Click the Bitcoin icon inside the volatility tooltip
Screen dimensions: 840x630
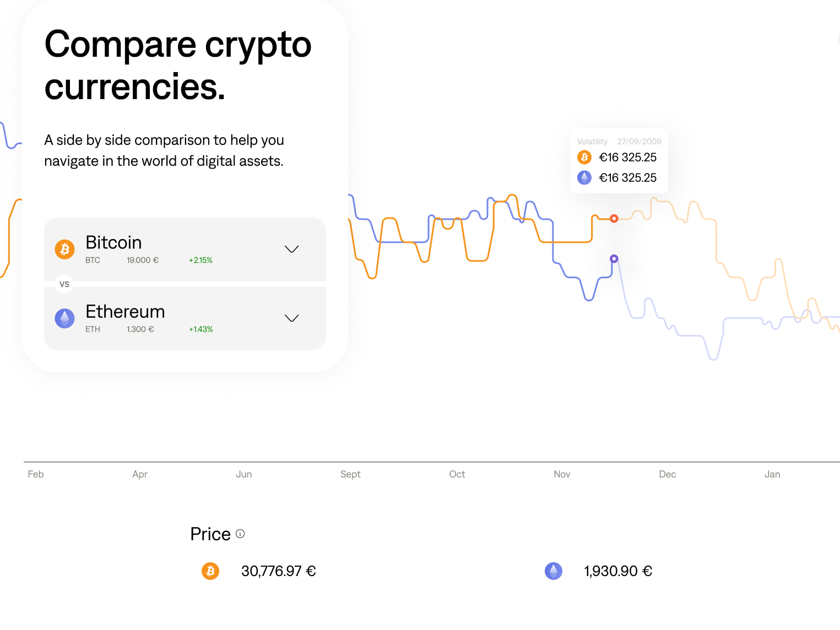[x=584, y=157]
